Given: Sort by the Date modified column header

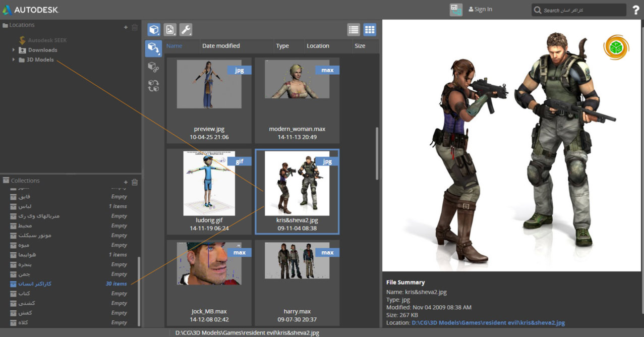Looking at the screenshot, I should point(221,46).
